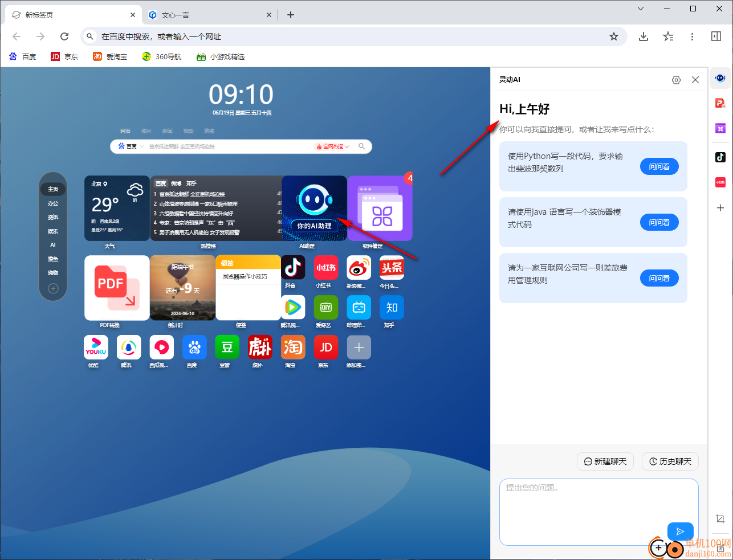Viewport: 733px width, 560px height.
Task: Select the 地图 search tab
Action: click(x=209, y=131)
